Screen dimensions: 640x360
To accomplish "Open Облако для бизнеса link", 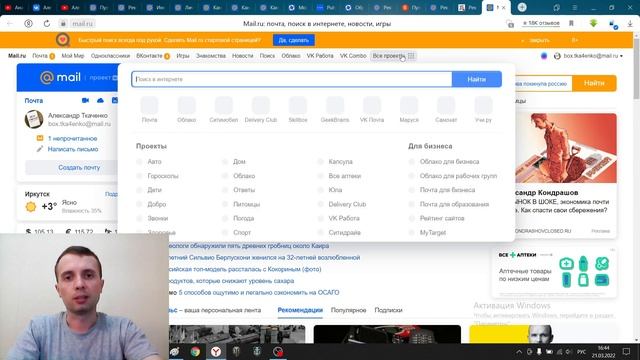I will [x=449, y=162].
